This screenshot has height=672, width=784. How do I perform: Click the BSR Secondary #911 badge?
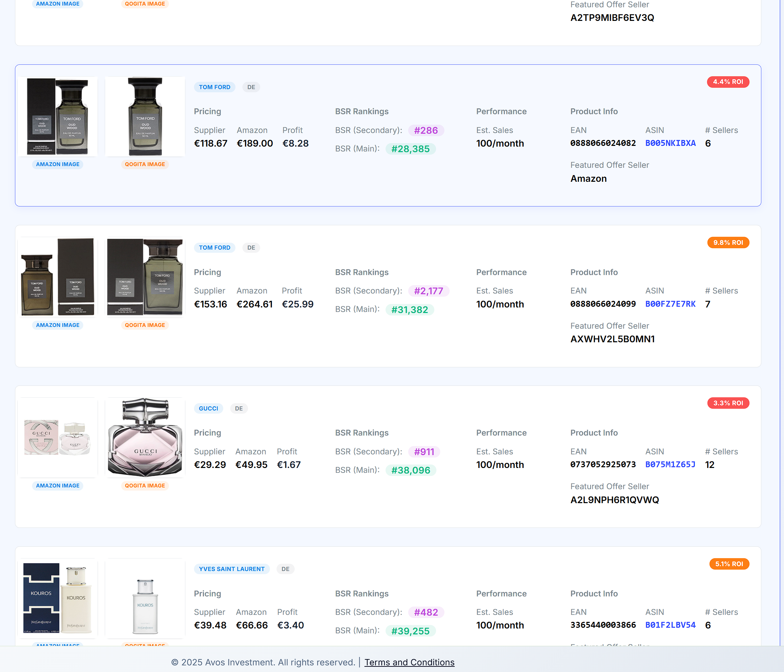(424, 452)
